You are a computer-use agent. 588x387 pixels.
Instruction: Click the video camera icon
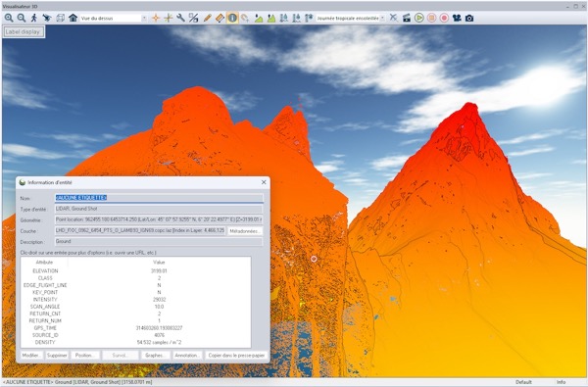pos(457,18)
